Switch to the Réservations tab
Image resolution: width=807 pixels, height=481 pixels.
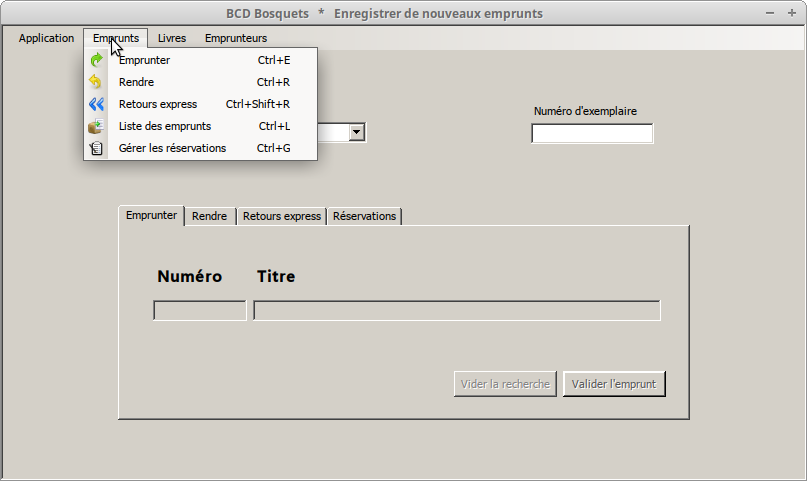(x=364, y=216)
